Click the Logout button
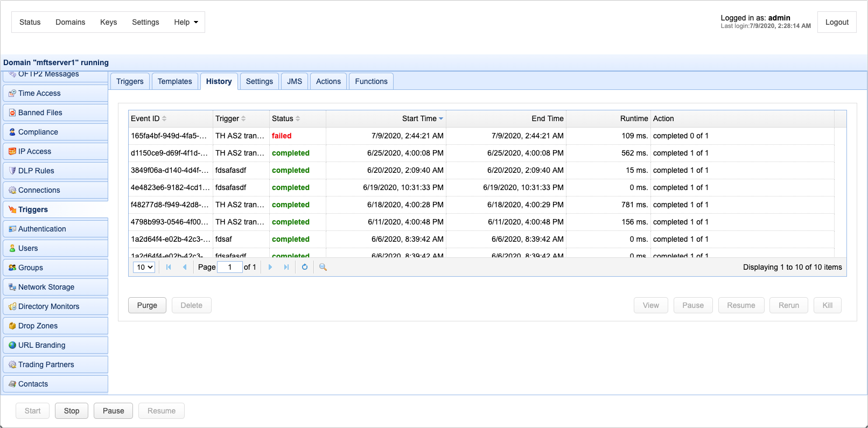 tap(837, 22)
